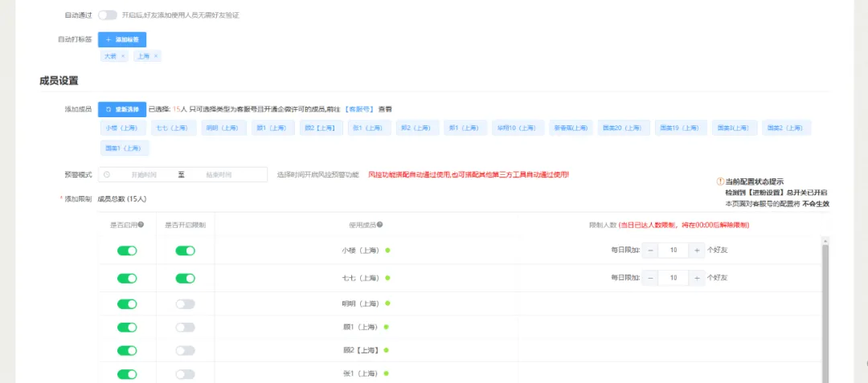Viewport: 868px width, 383px height.
Task: Select the 国美2（上海）member tag
Action: click(x=786, y=128)
